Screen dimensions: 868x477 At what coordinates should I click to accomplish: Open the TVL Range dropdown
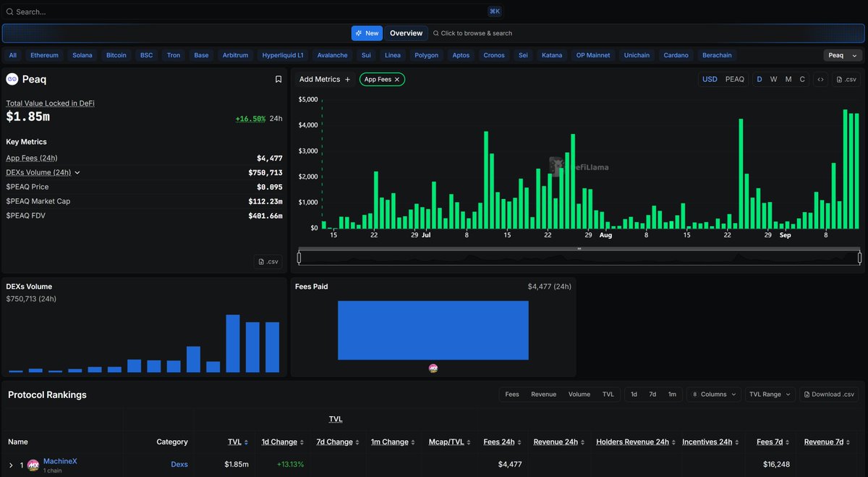770,394
